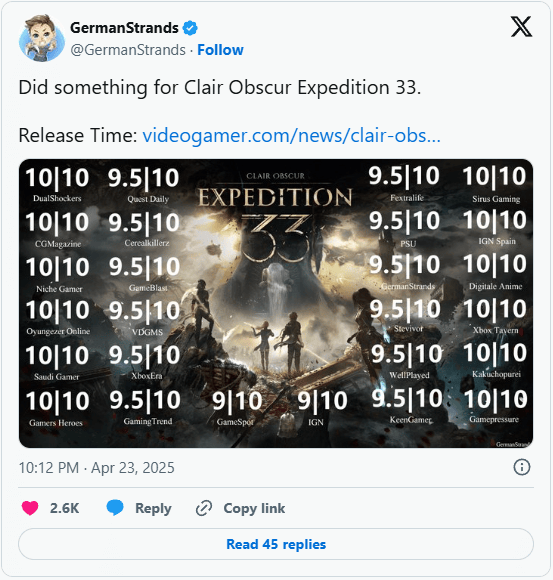The width and height of the screenshot is (553, 580).
Task: Click the 10:12 PM Apr 23, 2025 timestamp
Action: [97, 468]
